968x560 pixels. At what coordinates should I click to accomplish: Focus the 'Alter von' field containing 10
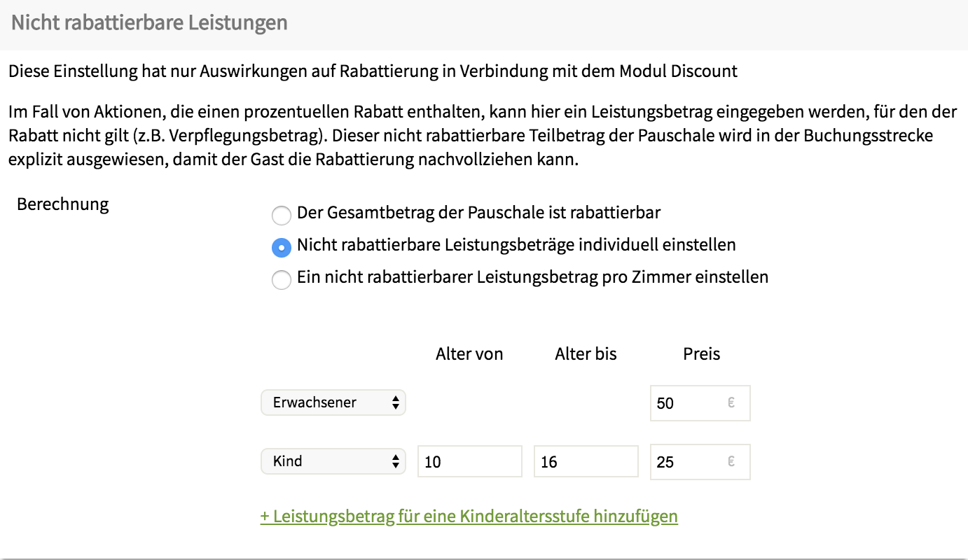pyautogui.click(x=470, y=462)
